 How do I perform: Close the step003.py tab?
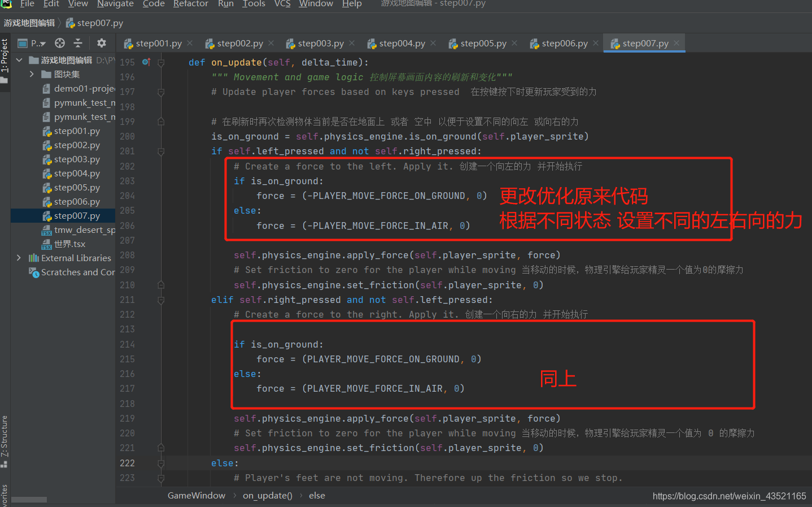(x=352, y=44)
